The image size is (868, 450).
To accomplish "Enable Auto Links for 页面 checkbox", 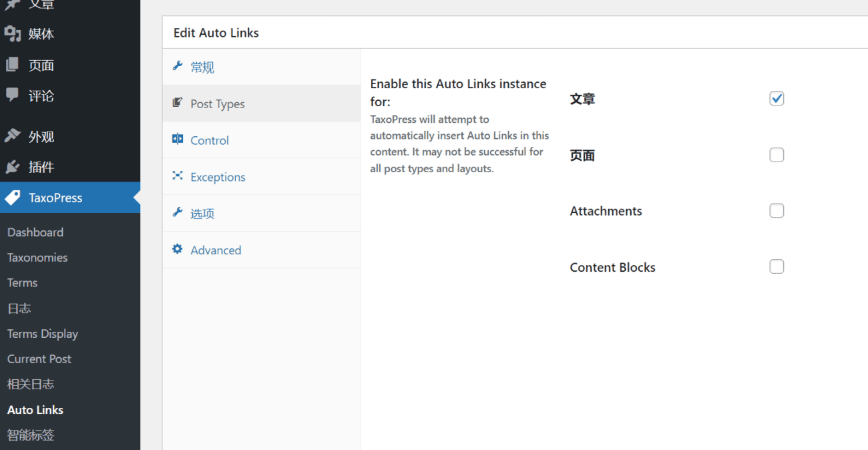I will coord(777,155).
